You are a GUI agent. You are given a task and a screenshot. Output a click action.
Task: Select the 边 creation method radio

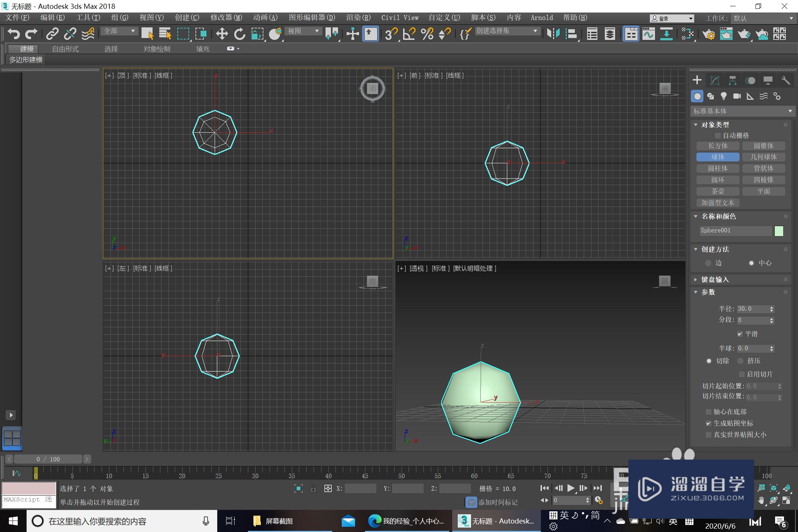708,263
